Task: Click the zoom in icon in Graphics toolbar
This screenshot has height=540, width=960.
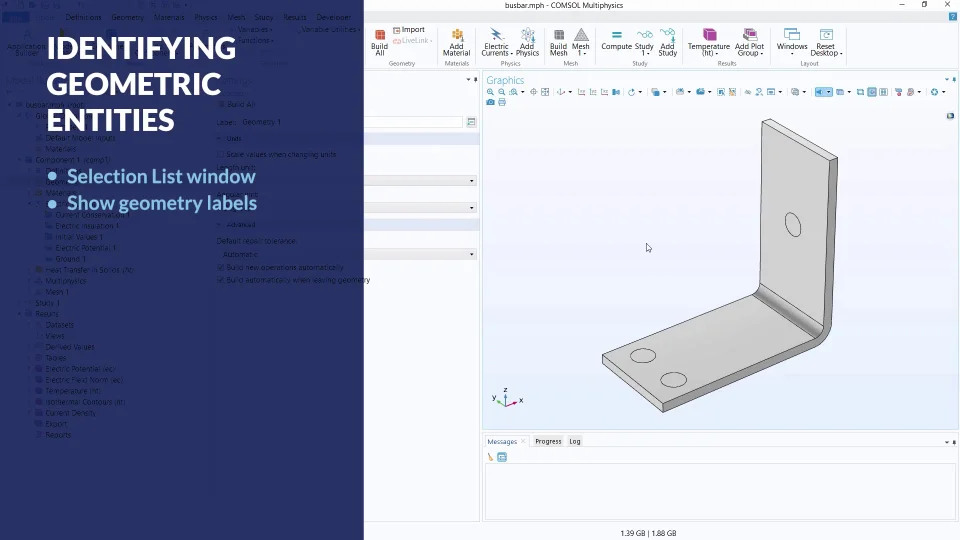Action: 490,92
